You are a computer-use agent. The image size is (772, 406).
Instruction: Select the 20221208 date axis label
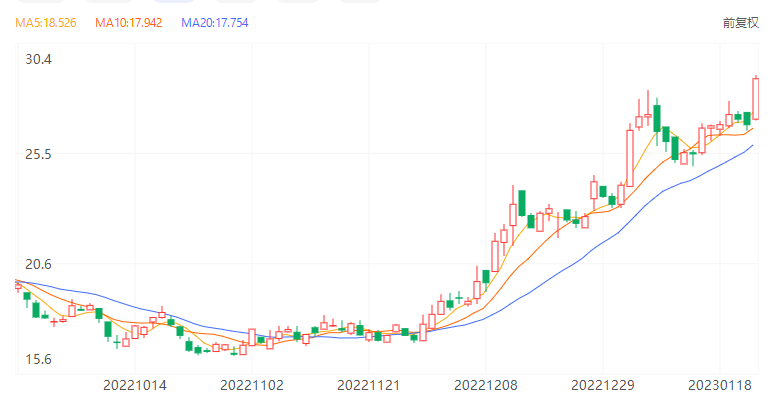485,385
